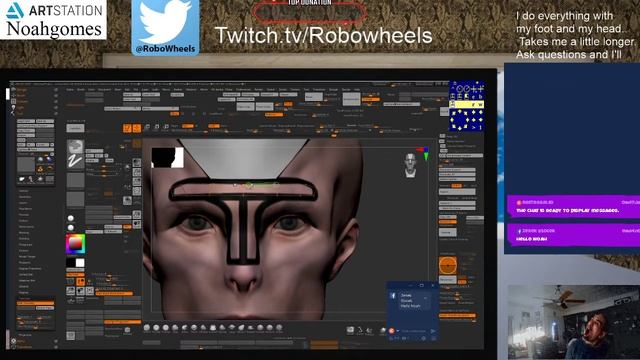This screenshot has height=360, width=640.
Task: Select the rightmost brush in bottom shelf
Action: [279, 327]
